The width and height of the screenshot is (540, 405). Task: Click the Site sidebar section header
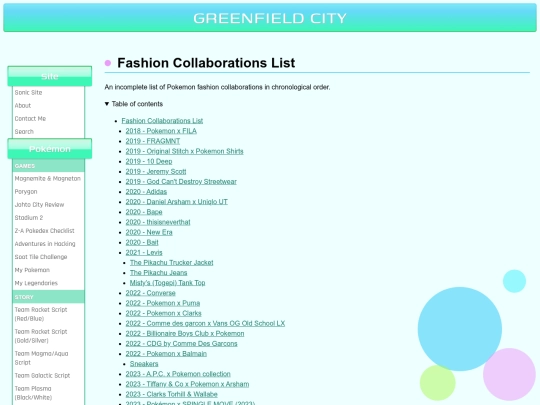point(50,76)
